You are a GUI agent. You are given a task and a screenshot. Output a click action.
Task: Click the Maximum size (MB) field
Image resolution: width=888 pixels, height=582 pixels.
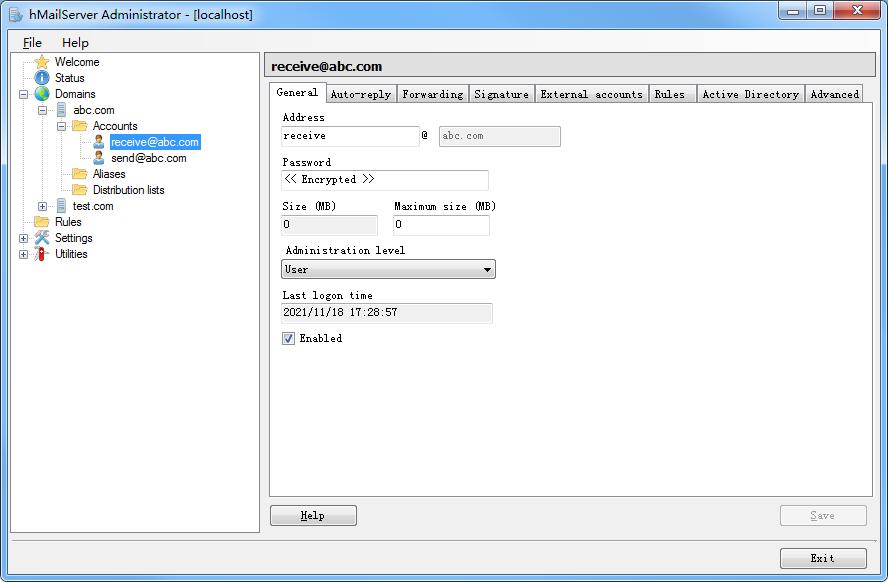point(441,225)
